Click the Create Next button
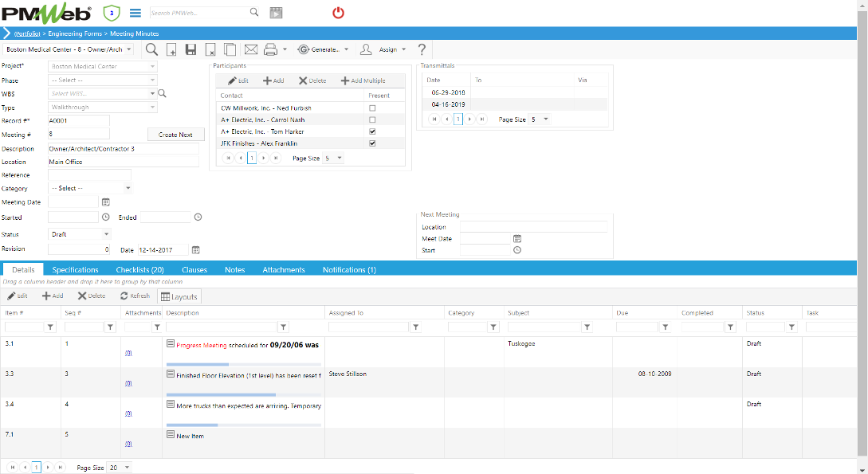The width and height of the screenshot is (868, 474). [175, 135]
